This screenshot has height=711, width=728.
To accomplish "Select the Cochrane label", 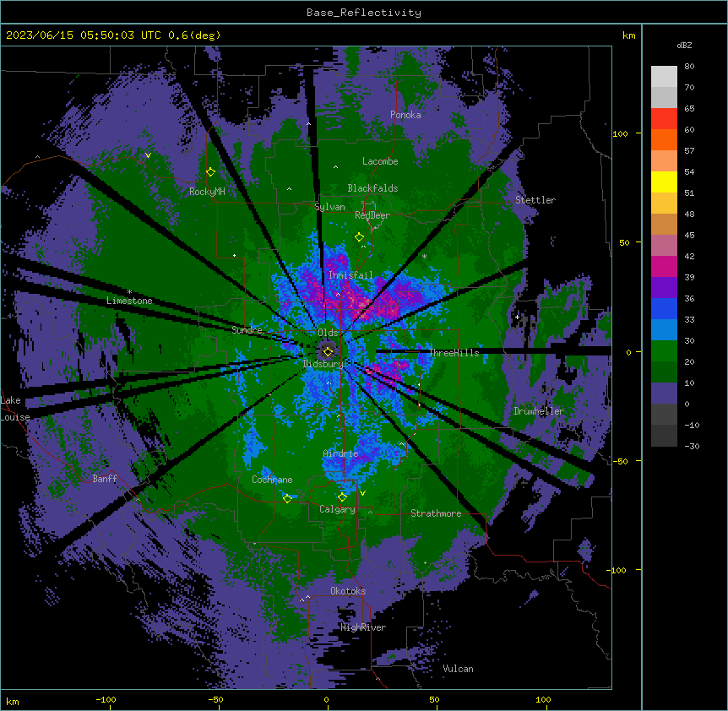I will tap(272, 480).
